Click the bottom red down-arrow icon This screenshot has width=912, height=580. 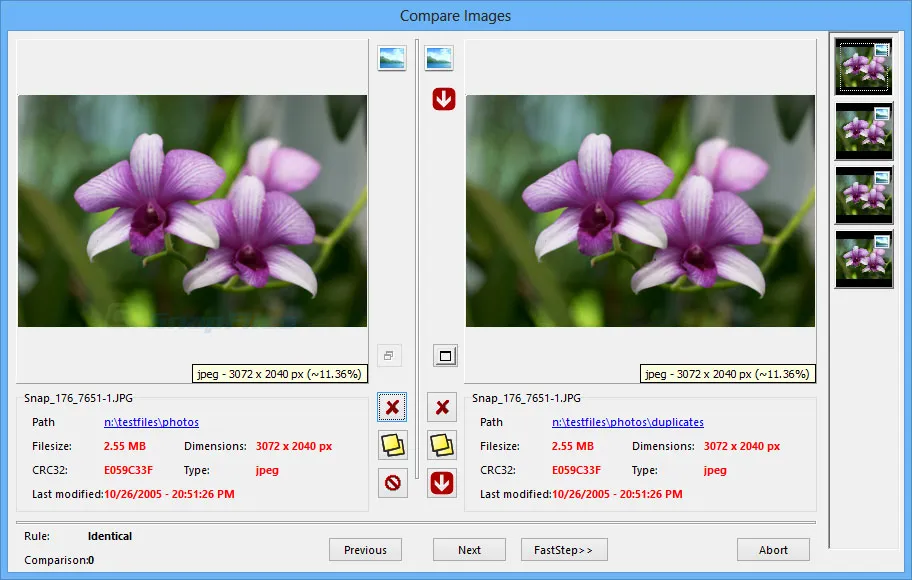(x=442, y=483)
